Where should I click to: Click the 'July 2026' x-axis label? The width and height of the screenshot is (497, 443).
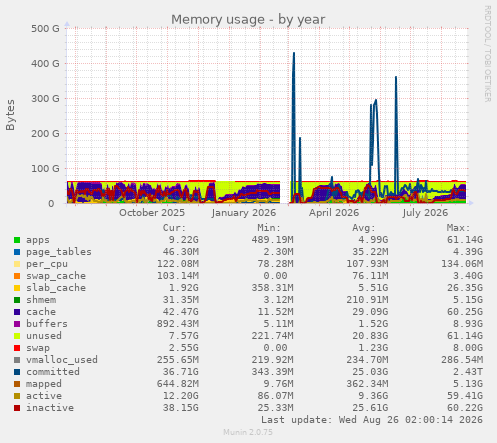425,213
